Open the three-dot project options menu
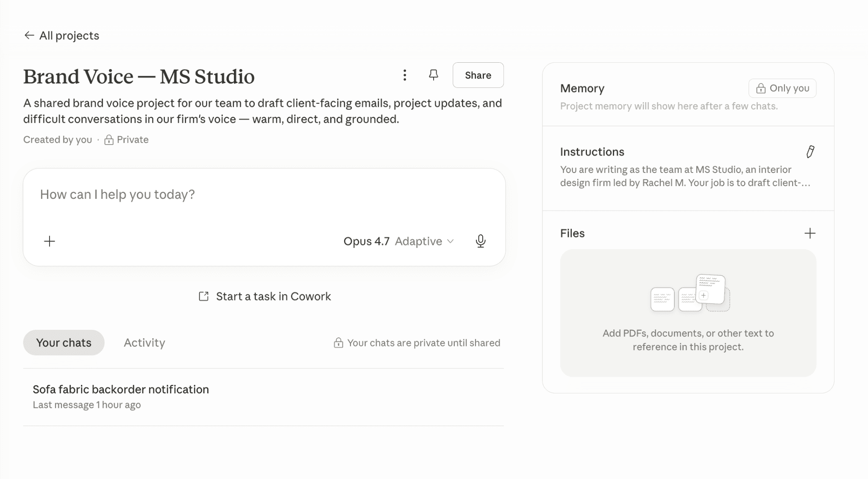868x479 pixels. (x=405, y=75)
